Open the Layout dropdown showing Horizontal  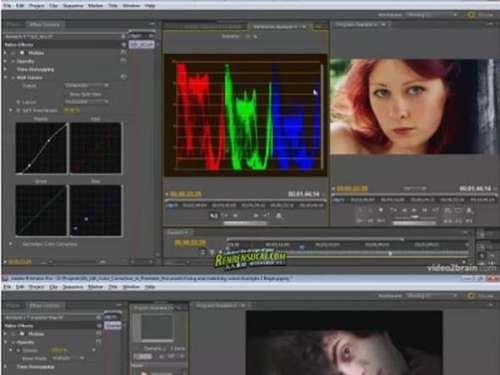(x=87, y=102)
